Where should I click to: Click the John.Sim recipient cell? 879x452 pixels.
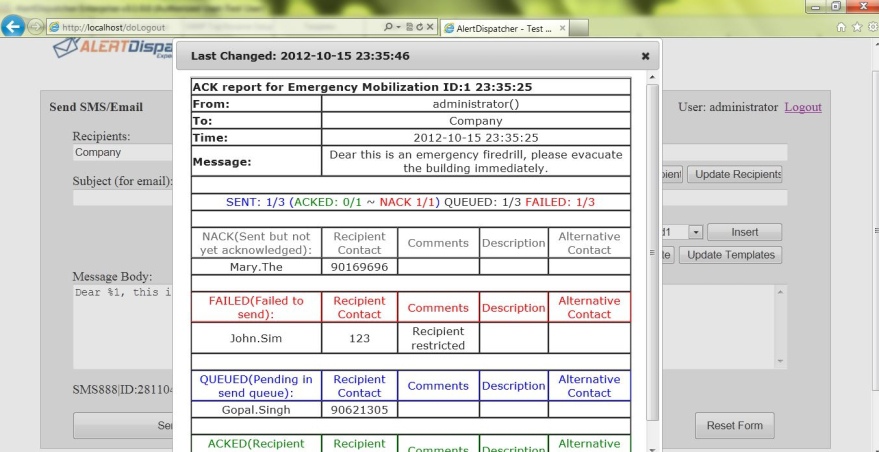tap(256, 338)
